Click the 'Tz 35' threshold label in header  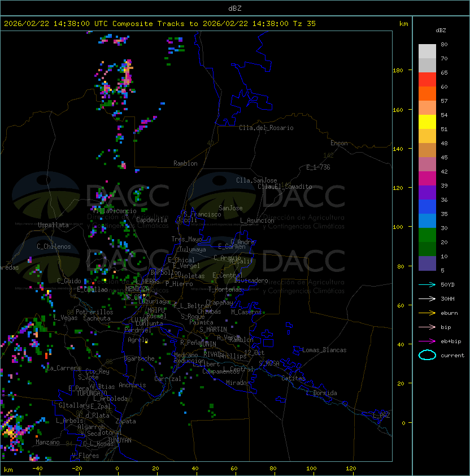[304, 24]
